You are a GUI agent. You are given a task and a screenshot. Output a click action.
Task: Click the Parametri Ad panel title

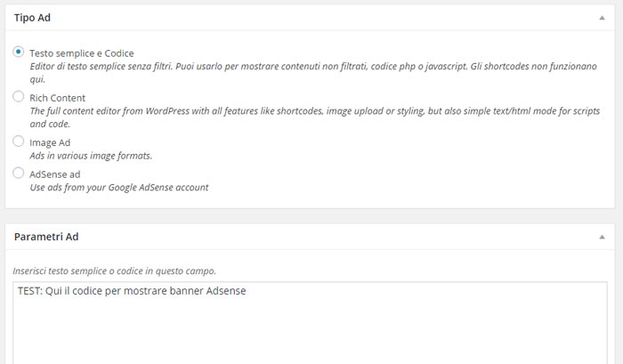[46, 237]
